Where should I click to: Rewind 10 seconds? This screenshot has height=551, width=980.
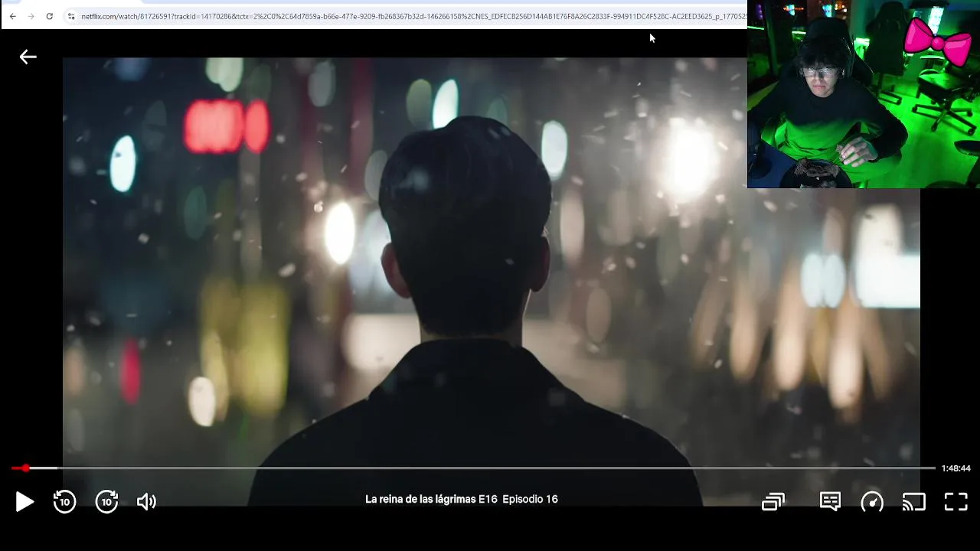pos(64,502)
